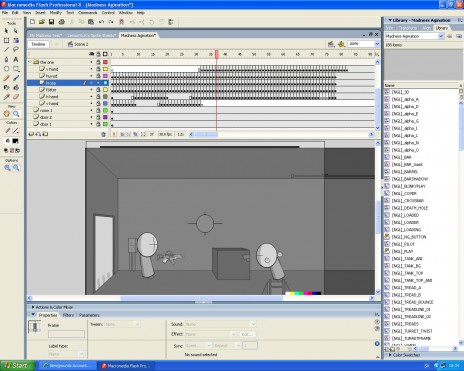Click the Edit Symbols icon above timeline
The height and width of the screenshot is (371, 464).
click(341, 44)
